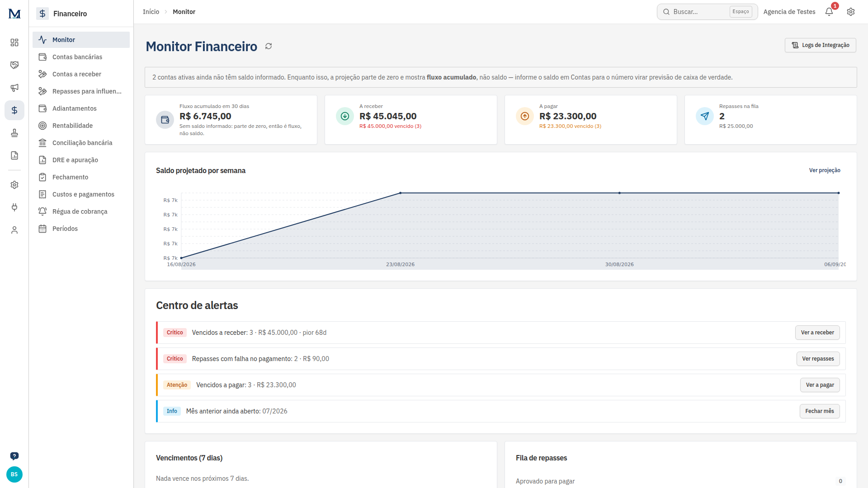Open DRE e apuração
868x488 pixels.
click(x=81, y=160)
